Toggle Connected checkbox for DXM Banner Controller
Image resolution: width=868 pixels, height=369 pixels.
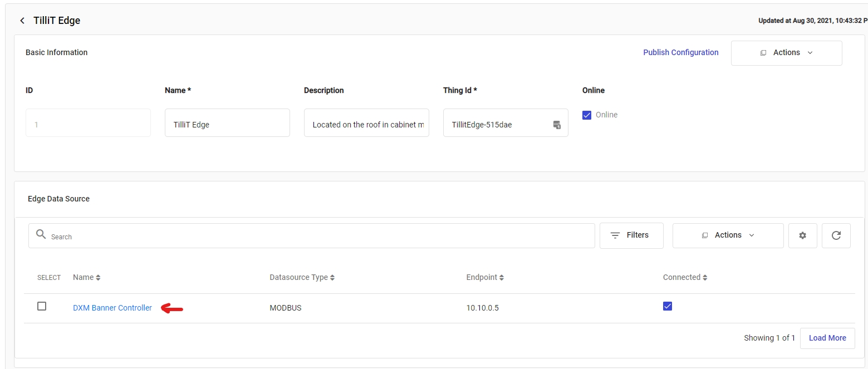click(x=668, y=306)
